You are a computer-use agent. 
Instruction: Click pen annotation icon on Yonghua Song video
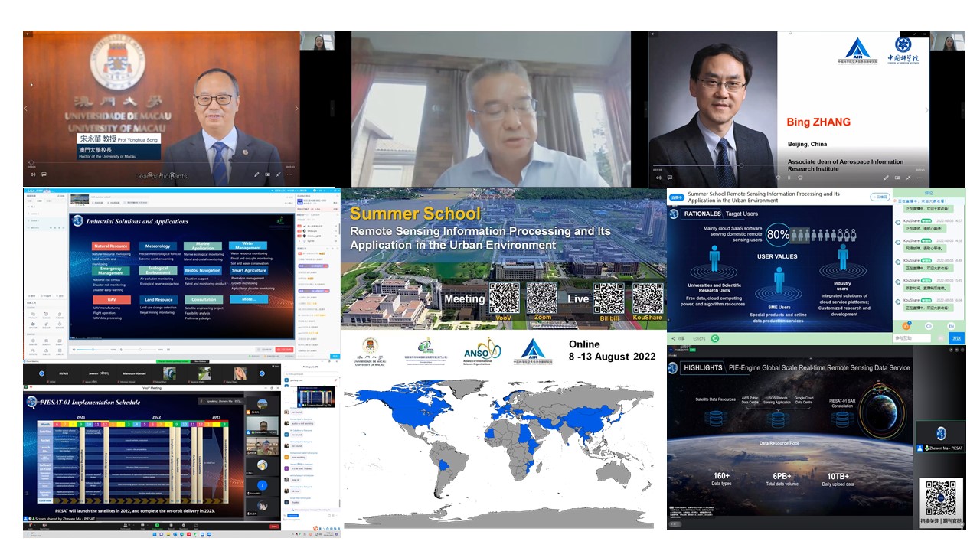click(x=256, y=174)
